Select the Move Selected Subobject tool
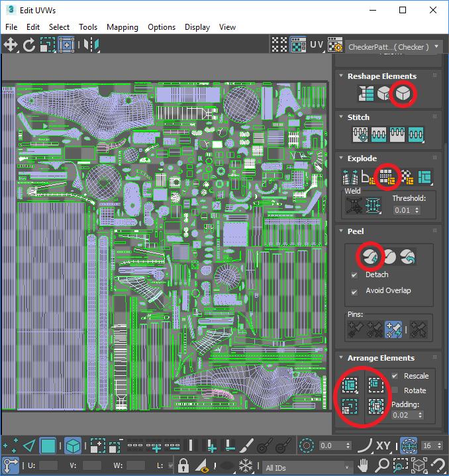Viewport: 449px width, 476px height. click(x=11, y=45)
